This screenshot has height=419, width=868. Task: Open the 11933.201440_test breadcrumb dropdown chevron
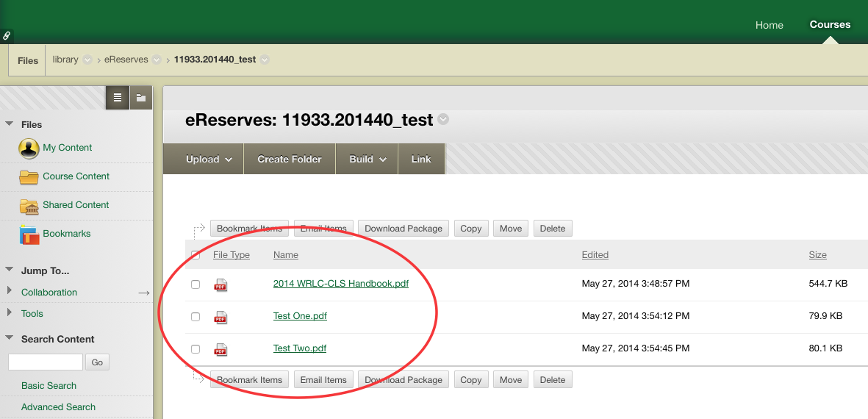[x=265, y=60]
